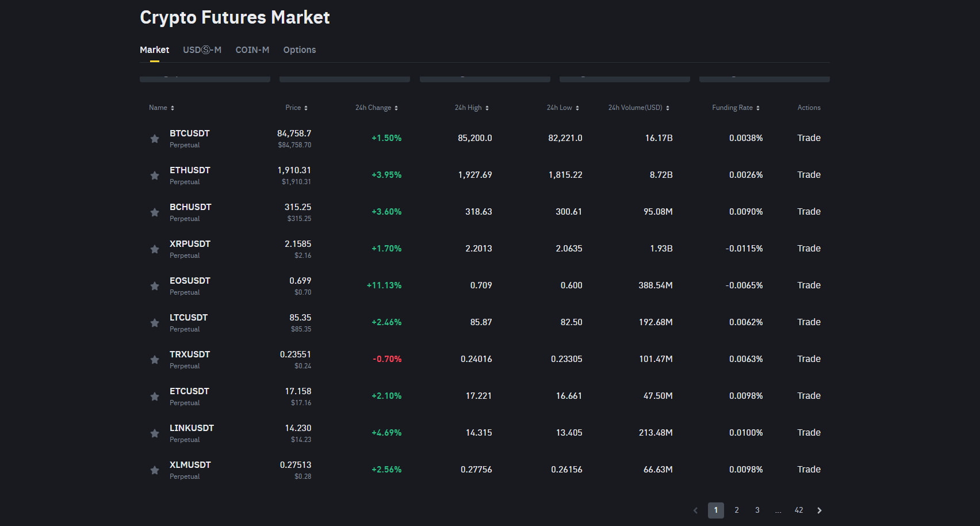Viewport: 980px width, 526px height.
Task: Sort by 24h Change column
Action: (376, 108)
